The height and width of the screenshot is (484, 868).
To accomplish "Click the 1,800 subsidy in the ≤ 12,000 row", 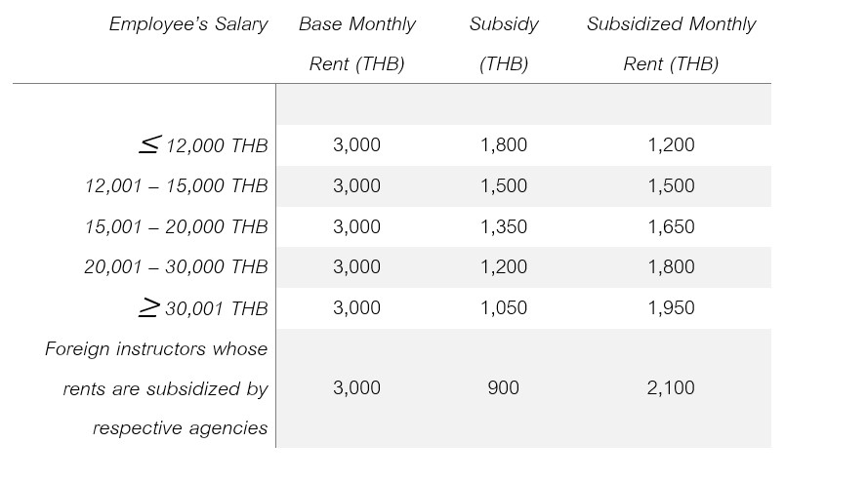I will pos(504,145).
